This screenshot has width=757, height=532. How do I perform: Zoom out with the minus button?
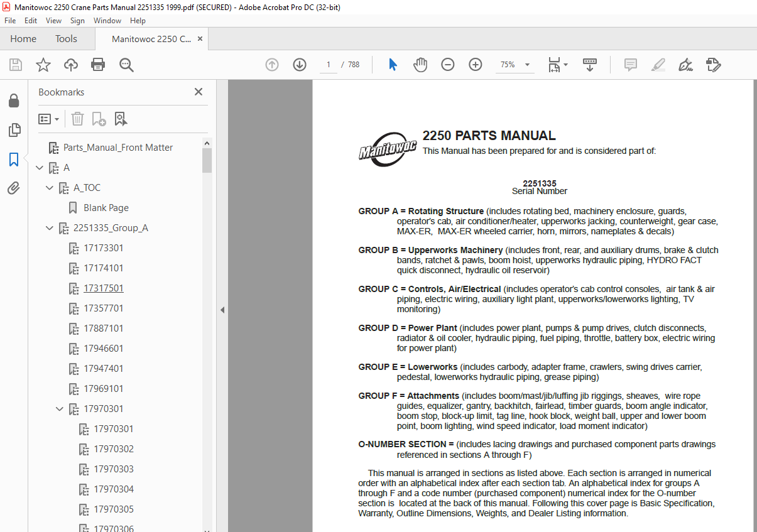pos(448,65)
